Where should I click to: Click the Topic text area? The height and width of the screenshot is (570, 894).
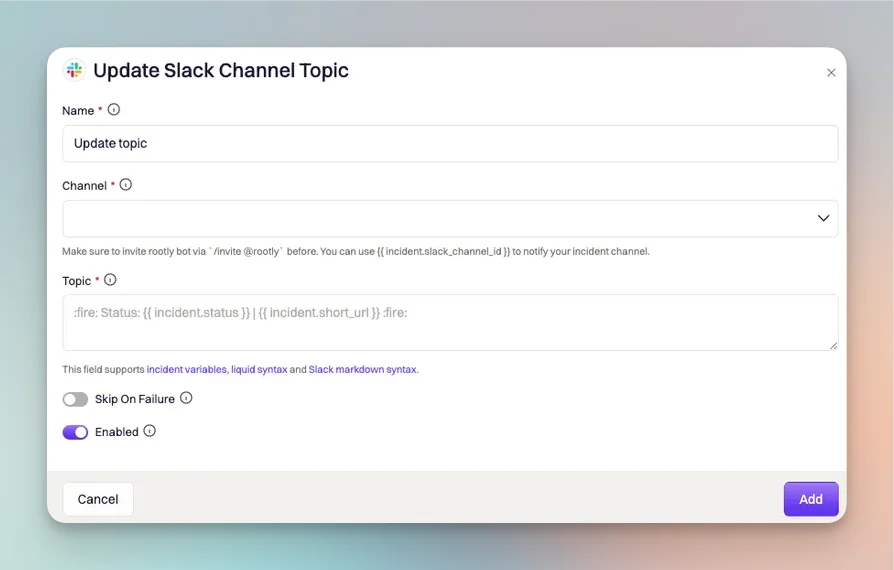click(x=450, y=323)
